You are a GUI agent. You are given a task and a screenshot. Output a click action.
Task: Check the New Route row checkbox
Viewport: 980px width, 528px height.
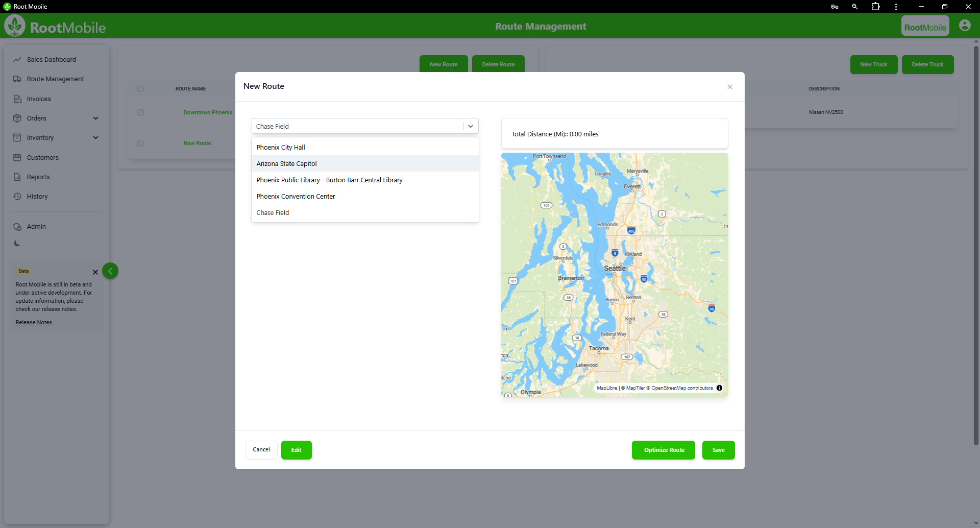[x=141, y=143]
